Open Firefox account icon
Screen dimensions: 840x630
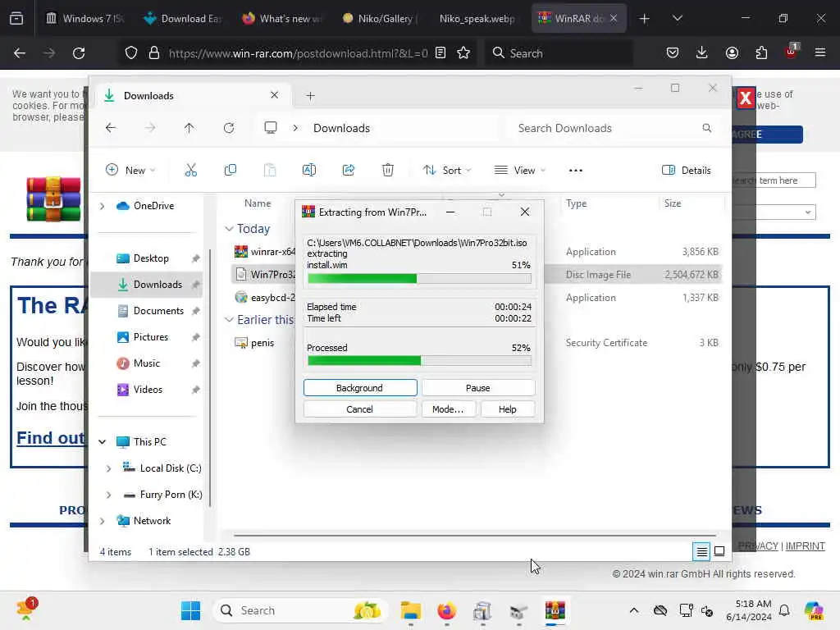click(x=732, y=53)
